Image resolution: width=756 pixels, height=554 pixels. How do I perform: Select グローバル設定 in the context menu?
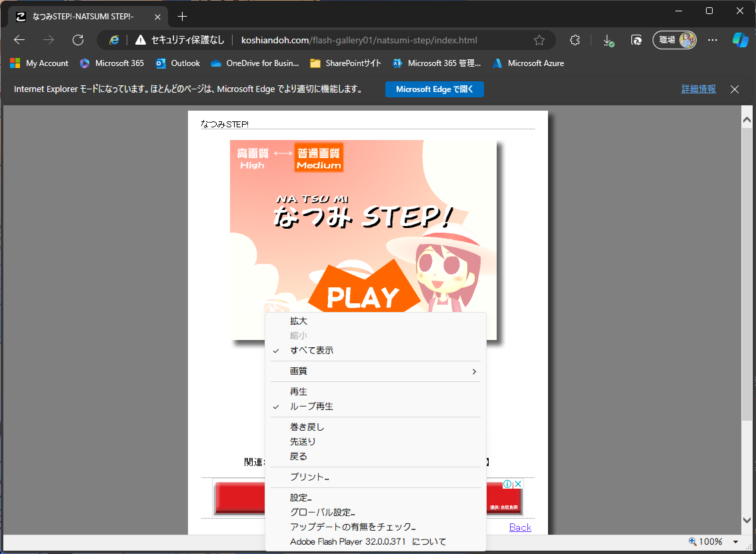pos(322,513)
